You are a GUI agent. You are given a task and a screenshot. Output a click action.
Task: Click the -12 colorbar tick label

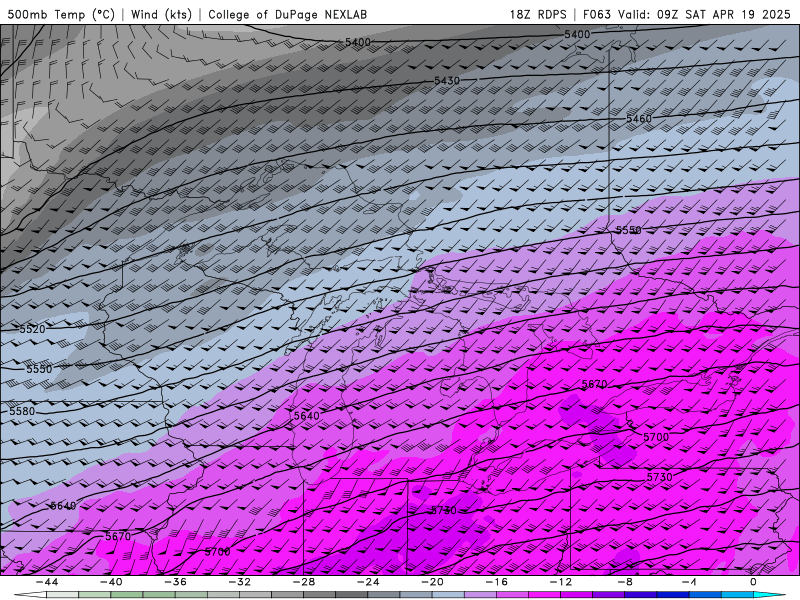561,582
